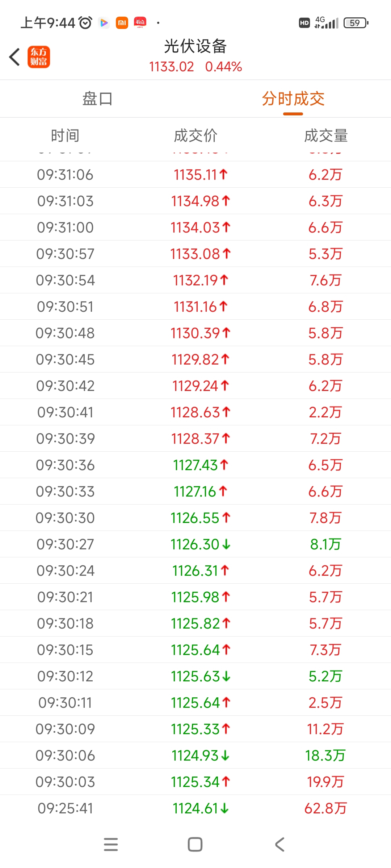Tap the 成交量 column header
Screen dimensions: 391x868
pos(326,136)
